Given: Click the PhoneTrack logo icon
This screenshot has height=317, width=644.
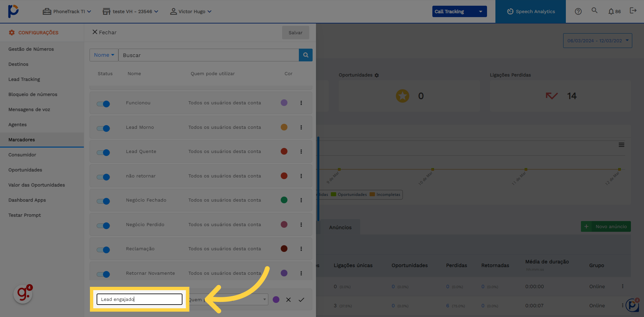Looking at the screenshot, I should [13, 11].
